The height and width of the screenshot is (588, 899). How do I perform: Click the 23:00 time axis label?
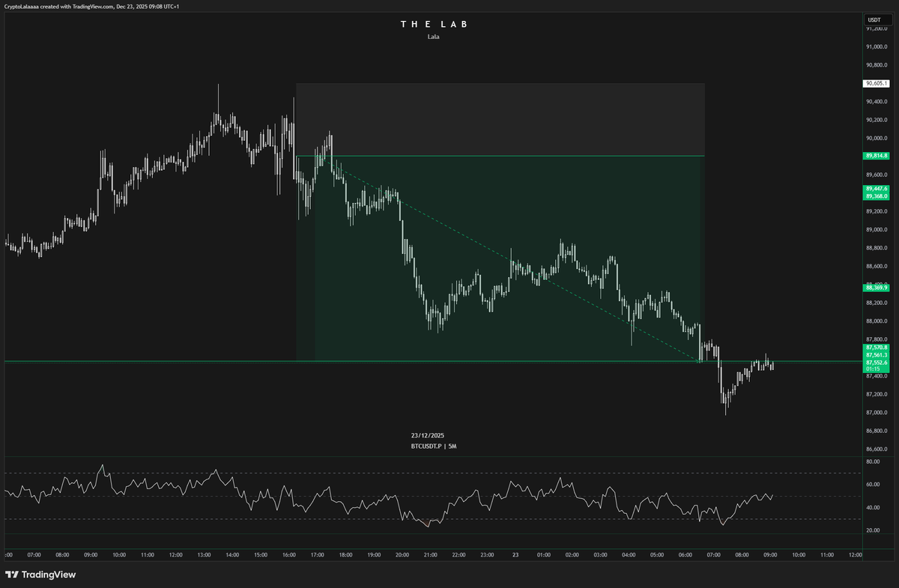coord(487,555)
